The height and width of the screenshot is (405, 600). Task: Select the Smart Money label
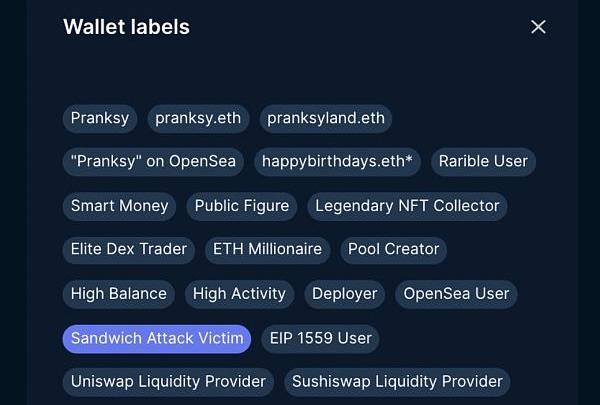click(x=120, y=206)
